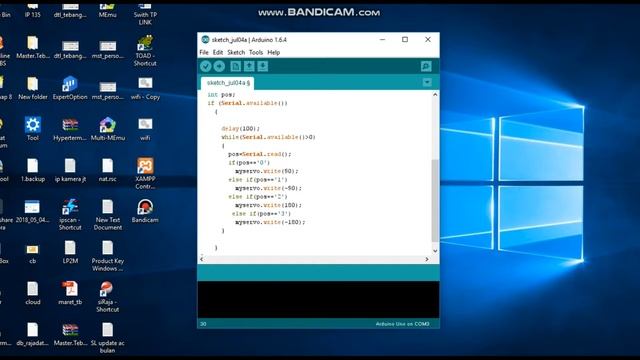Open the Edit menu in Arduino
The height and width of the screenshot is (360, 640).
(218, 52)
